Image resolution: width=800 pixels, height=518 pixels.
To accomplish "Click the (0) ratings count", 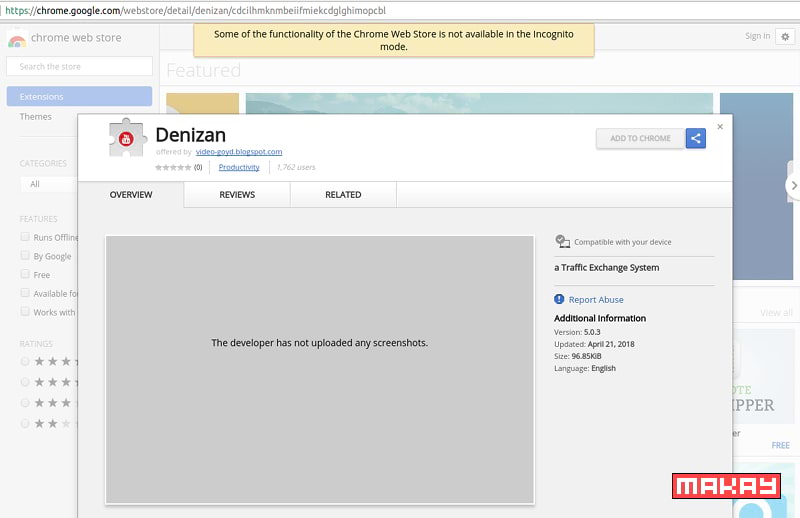I will 198,167.
